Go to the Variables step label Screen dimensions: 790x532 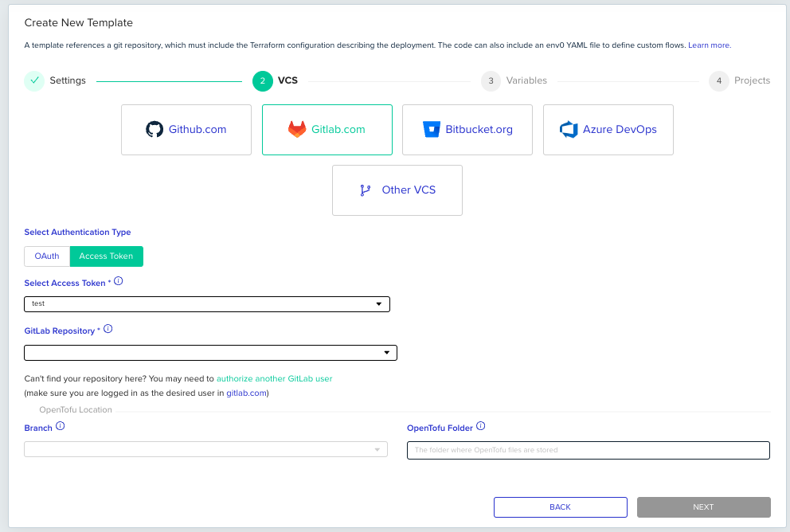point(526,80)
